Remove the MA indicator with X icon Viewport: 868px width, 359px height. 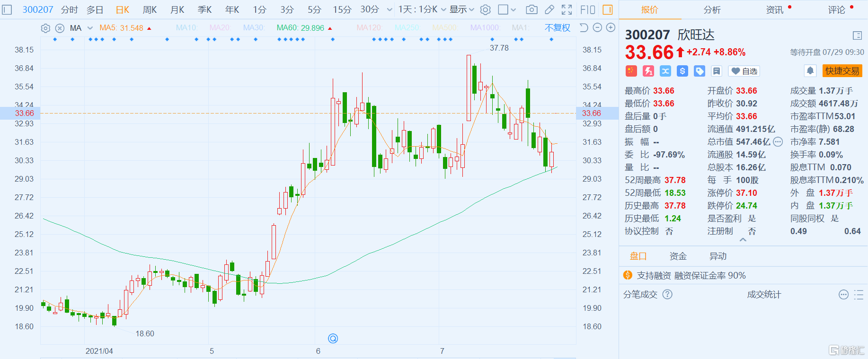pyautogui.click(x=60, y=28)
